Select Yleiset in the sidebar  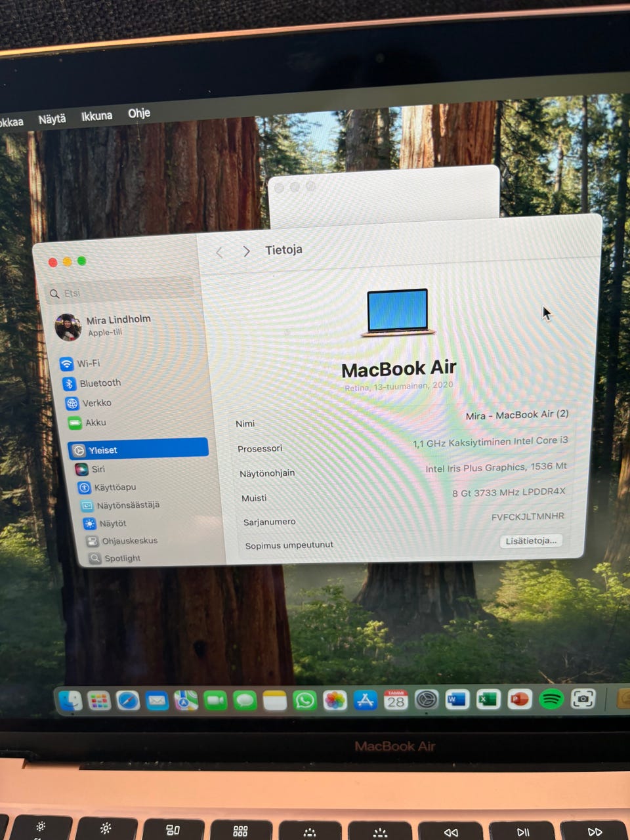point(138,450)
